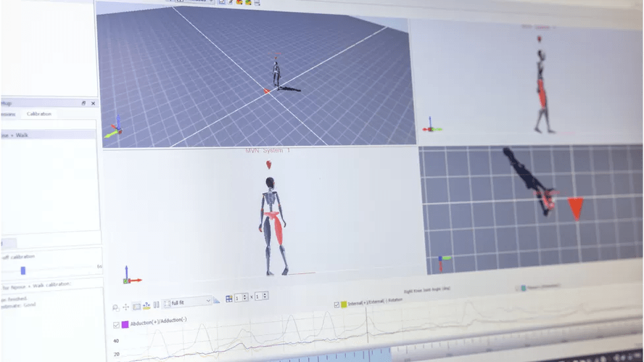Click the first grid count spinner showing 1
Screen dimensions: 644x362
(x=240, y=298)
